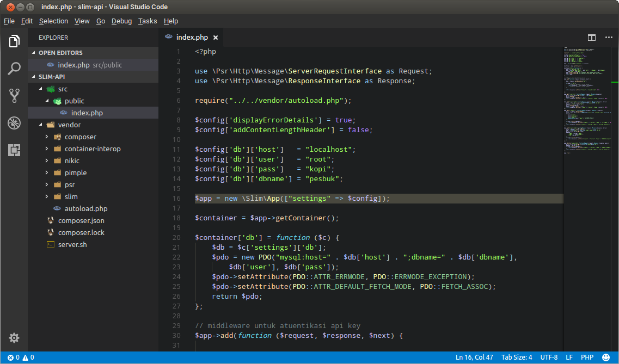619x364 pixels.
Task: Open the Manage settings gear
Action: 14,338
